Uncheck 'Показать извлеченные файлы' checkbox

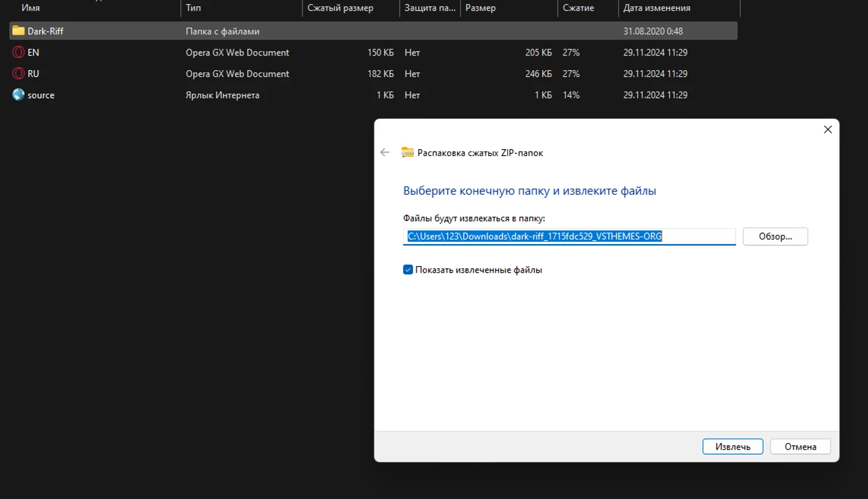408,270
